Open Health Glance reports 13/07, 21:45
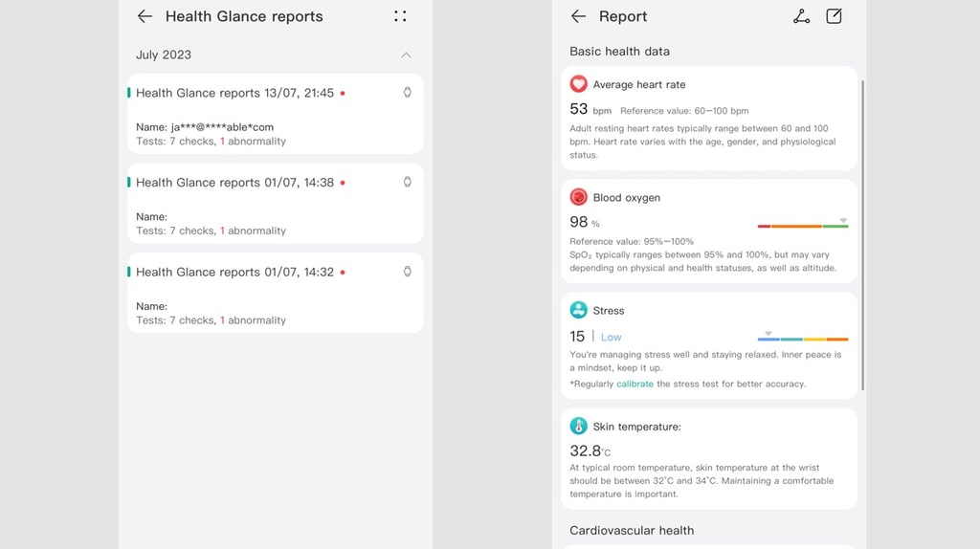This screenshot has height=549, width=980. click(x=275, y=114)
